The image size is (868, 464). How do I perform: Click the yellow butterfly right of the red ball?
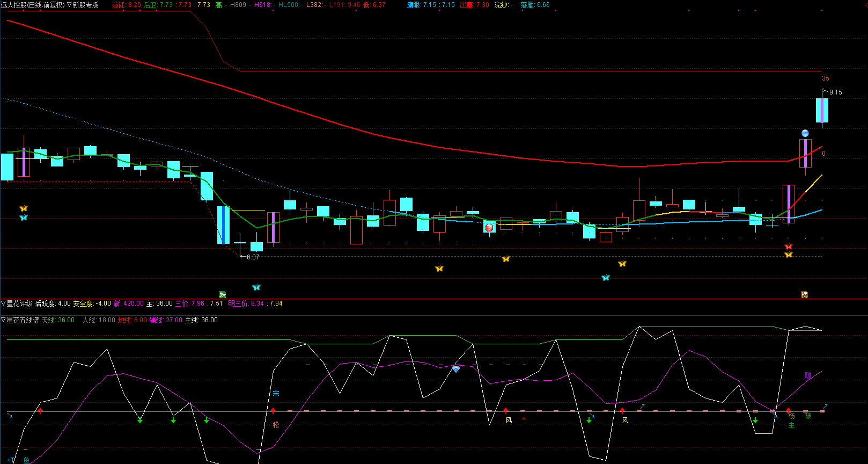506,259
